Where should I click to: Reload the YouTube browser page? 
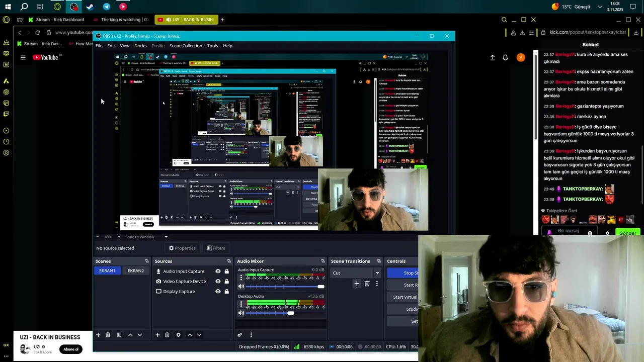(x=38, y=32)
